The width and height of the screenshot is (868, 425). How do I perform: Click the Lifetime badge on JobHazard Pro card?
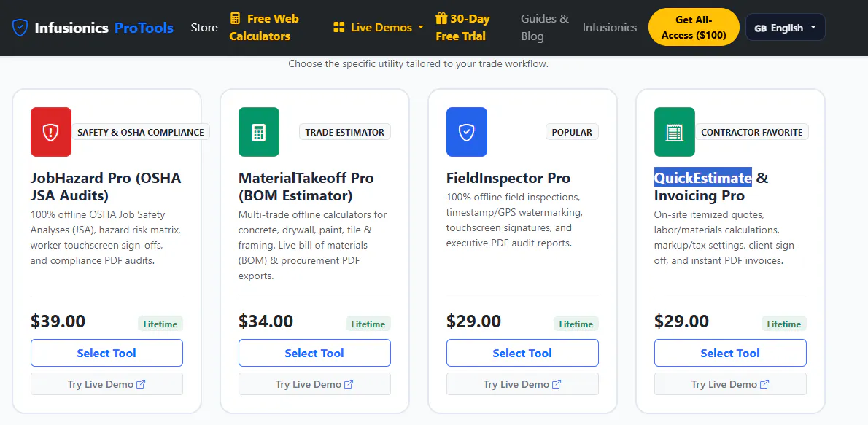click(160, 324)
